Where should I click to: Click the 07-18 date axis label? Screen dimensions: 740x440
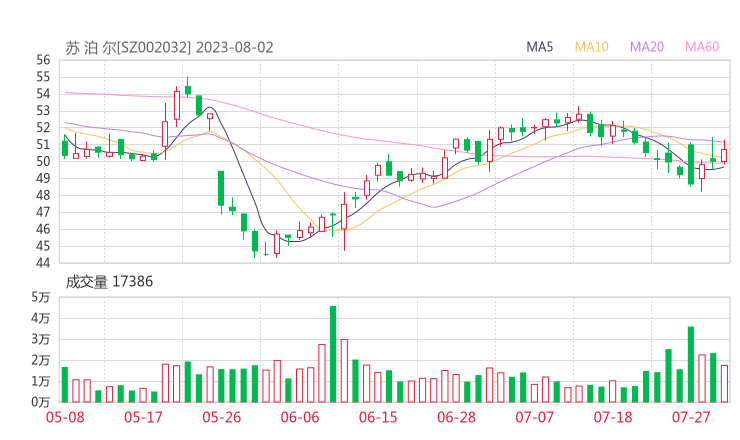(x=613, y=417)
